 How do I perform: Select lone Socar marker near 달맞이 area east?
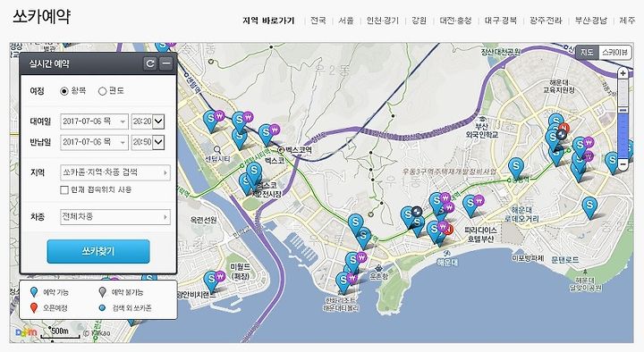tap(589, 206)
